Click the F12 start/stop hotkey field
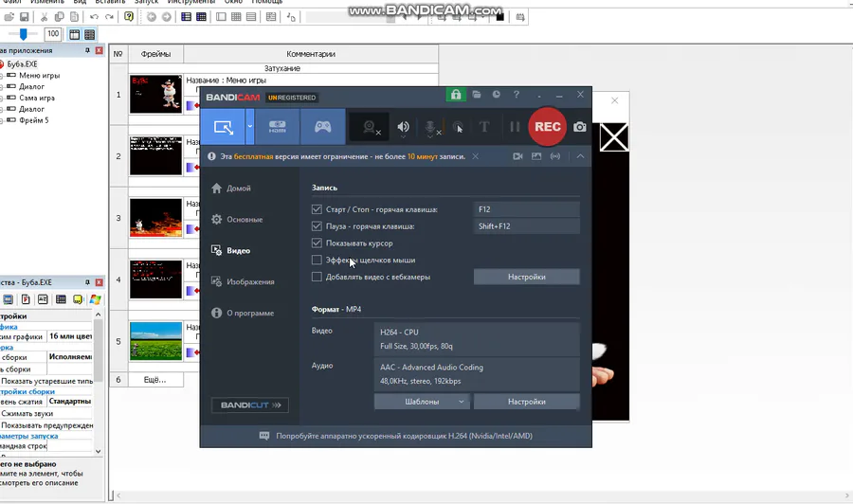Viewport: 853px width, 504px height. pyautogui.click(x=526, y=209)
